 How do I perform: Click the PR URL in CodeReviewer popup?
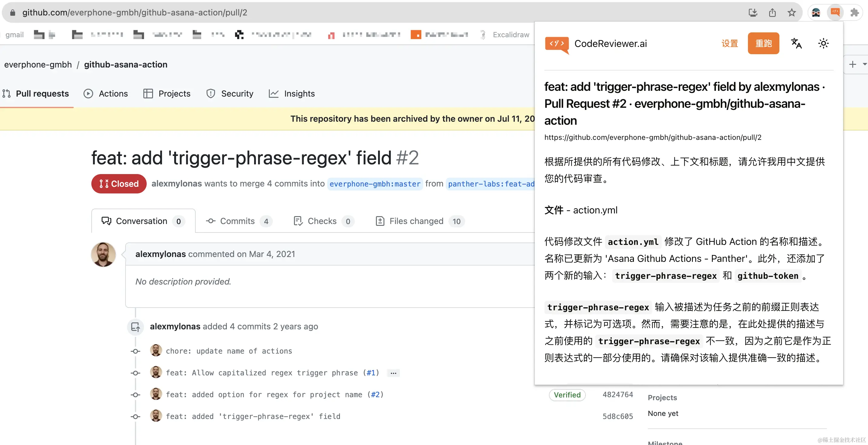[653, 137]
